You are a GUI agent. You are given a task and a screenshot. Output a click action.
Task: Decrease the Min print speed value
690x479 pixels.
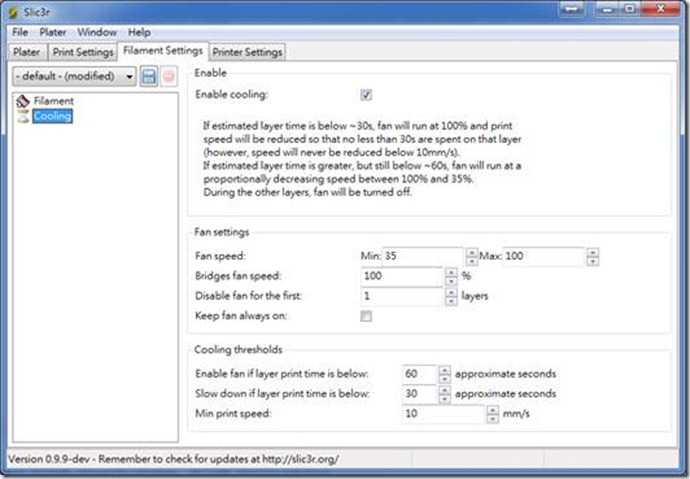(x=492, y=418)
